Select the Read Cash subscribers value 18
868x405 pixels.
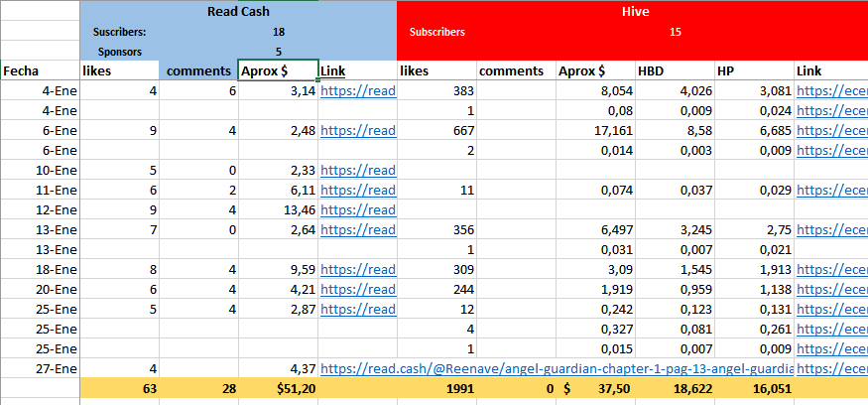[279, 32]
